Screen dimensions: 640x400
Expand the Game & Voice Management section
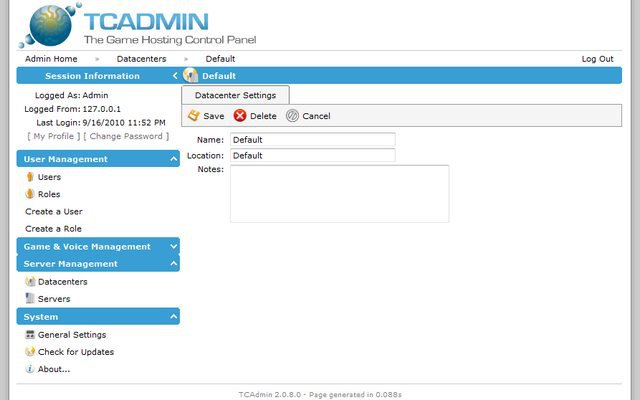click(x=174, y=246)
